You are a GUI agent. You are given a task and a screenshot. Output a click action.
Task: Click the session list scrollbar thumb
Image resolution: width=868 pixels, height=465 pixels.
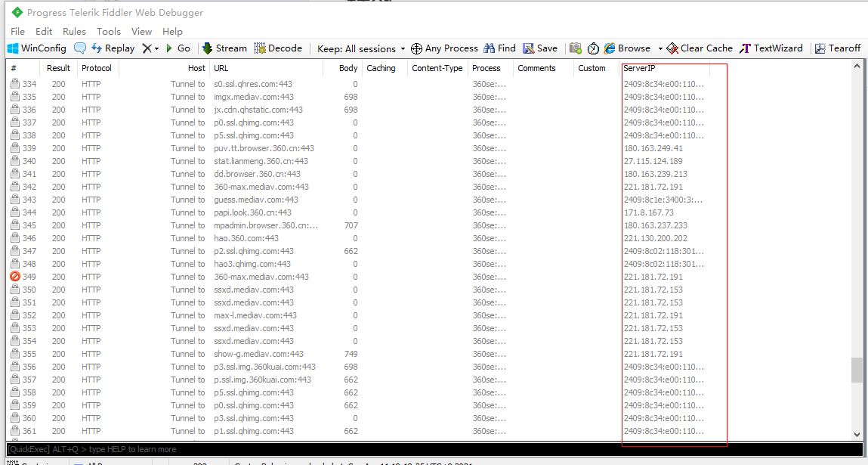(857, 370)
